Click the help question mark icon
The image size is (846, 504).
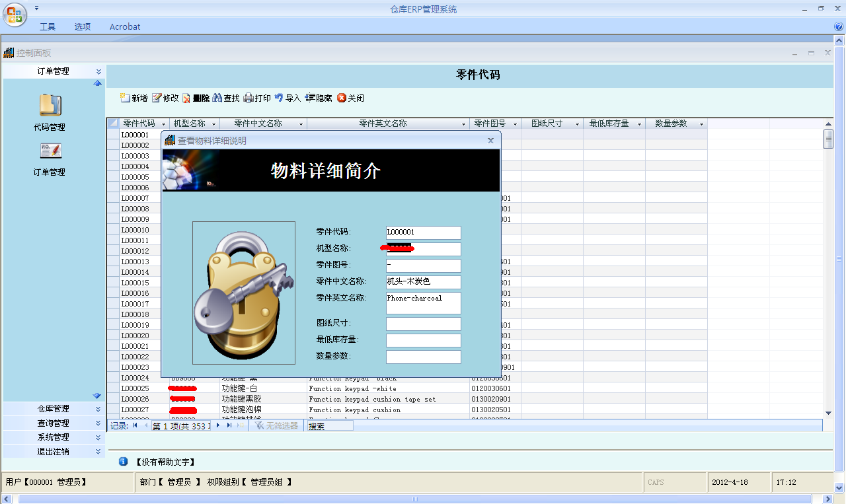839,26
